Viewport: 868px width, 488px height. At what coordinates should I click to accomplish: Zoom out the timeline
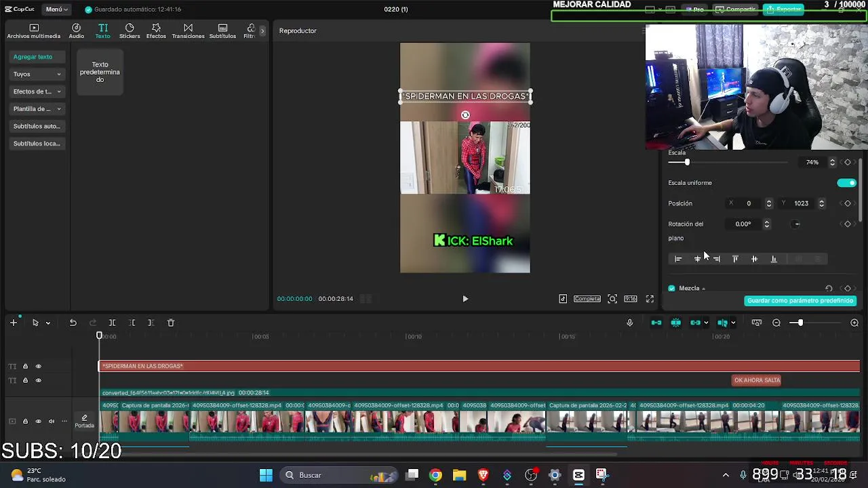(776, 323)
